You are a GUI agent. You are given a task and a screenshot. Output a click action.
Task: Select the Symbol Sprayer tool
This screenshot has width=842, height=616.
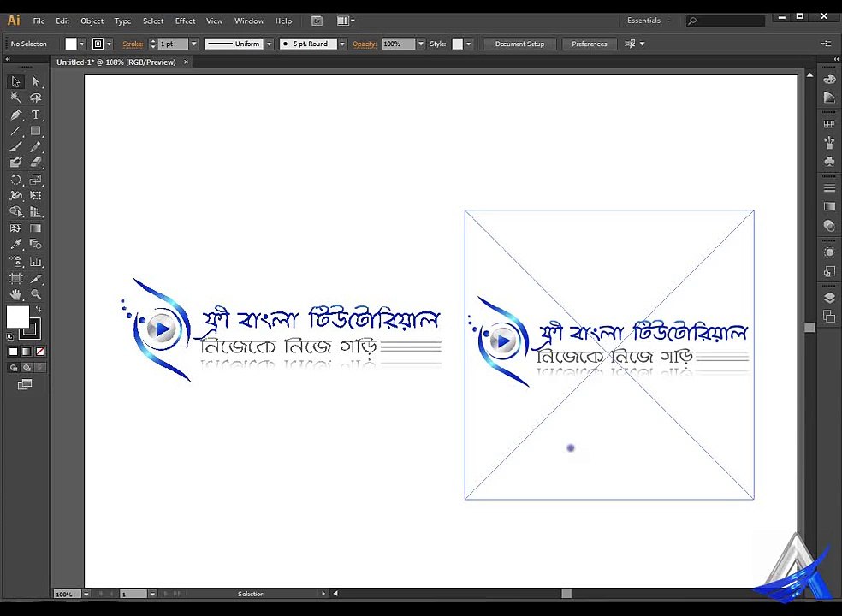[15, 262]
